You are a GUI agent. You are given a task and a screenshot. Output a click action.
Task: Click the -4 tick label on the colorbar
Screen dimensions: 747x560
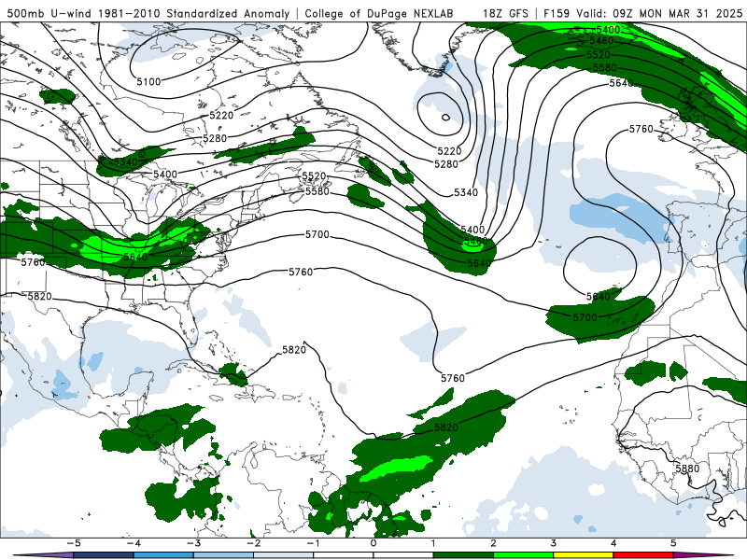pos(134,543)
